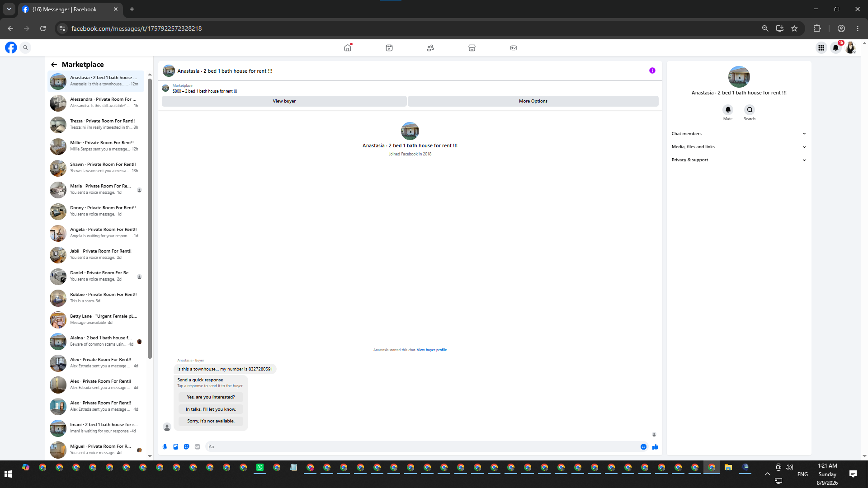This screenshot has height=488, width=868.
Task: Open the Gaming icon in top navigation
Action: tap(514, 48)
